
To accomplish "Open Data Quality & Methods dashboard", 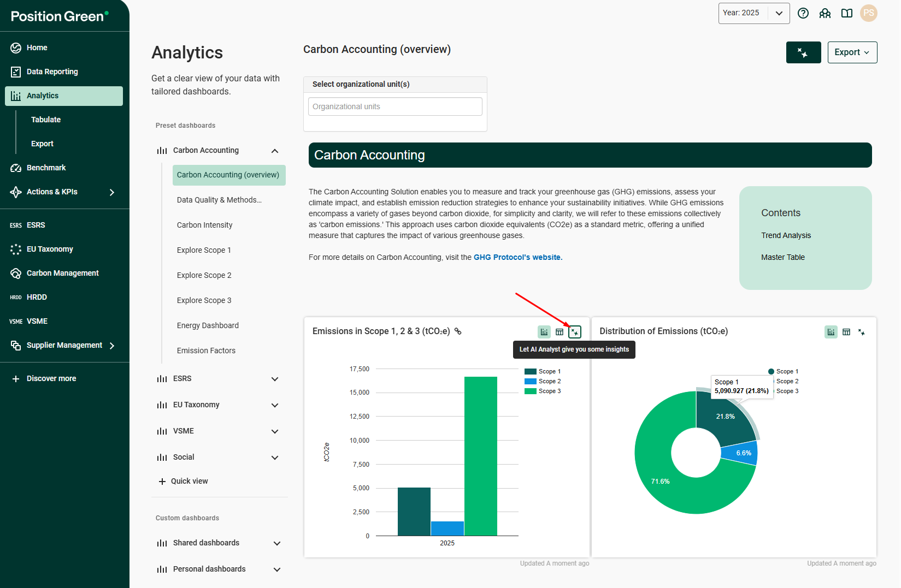I will 219,200.
